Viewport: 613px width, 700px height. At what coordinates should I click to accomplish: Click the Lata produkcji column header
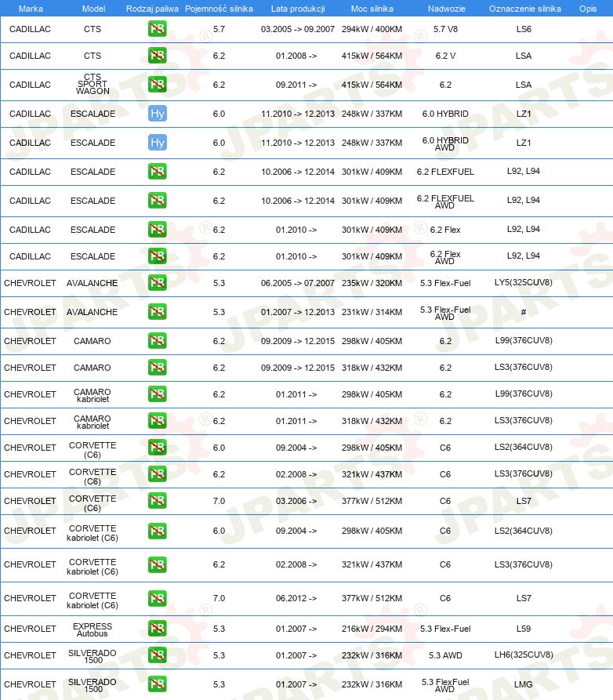[298, 9]
